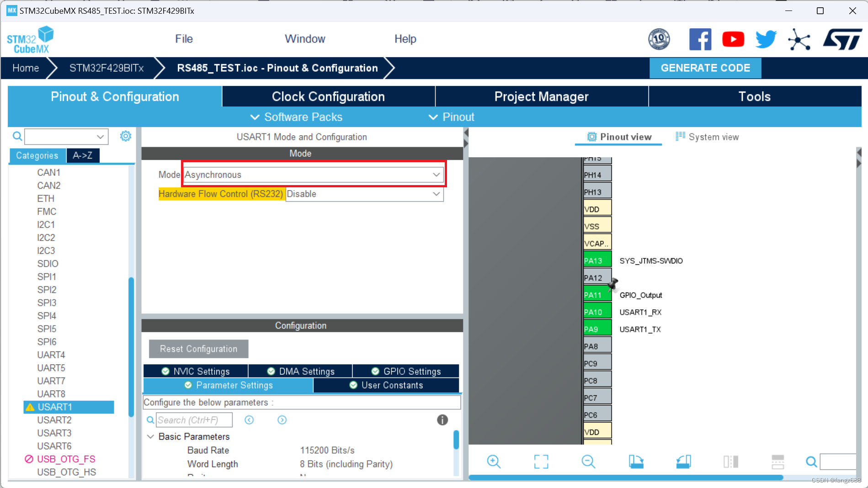Click the 10 years anniversary badge
This screenshot has width=868, height=488.
[x=659, y=39]
